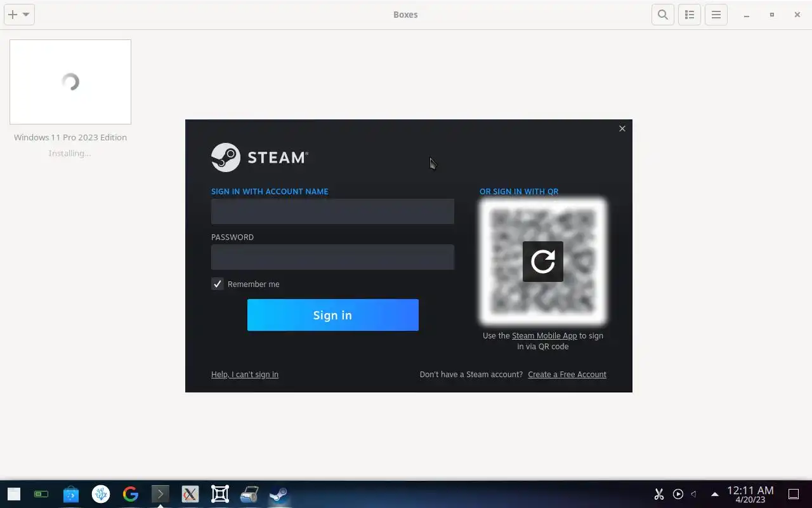Focus the password input field
The image size is (812, 508).
pos(332,257)
